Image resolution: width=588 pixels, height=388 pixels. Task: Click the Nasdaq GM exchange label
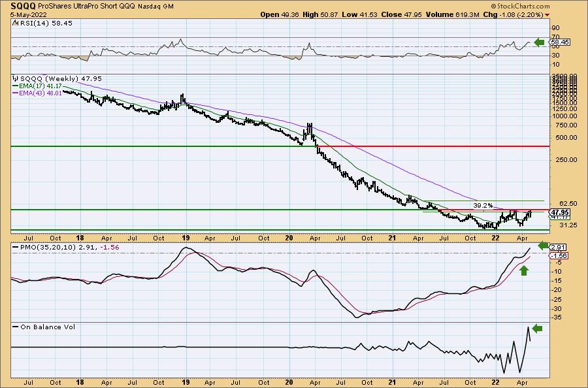click(155, 7)
